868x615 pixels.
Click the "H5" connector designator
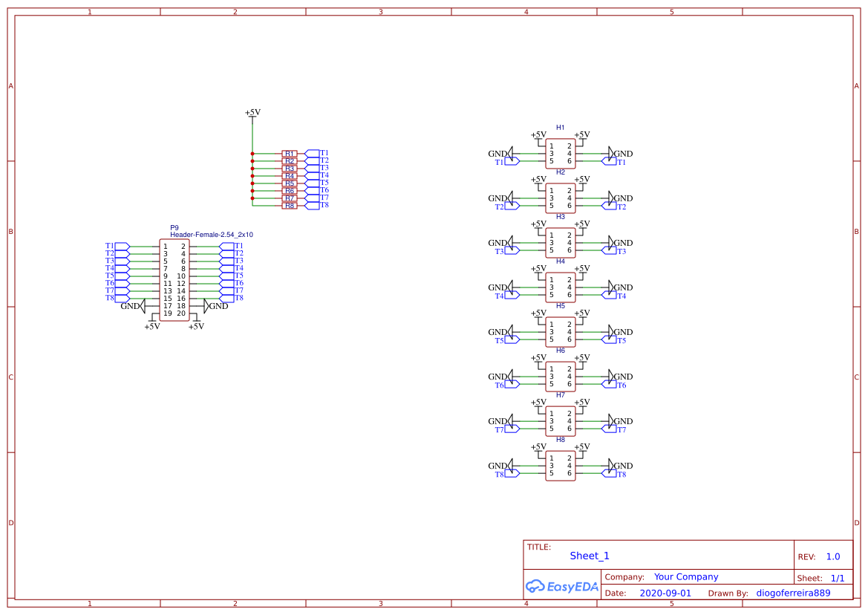click(x=560, y=306)
